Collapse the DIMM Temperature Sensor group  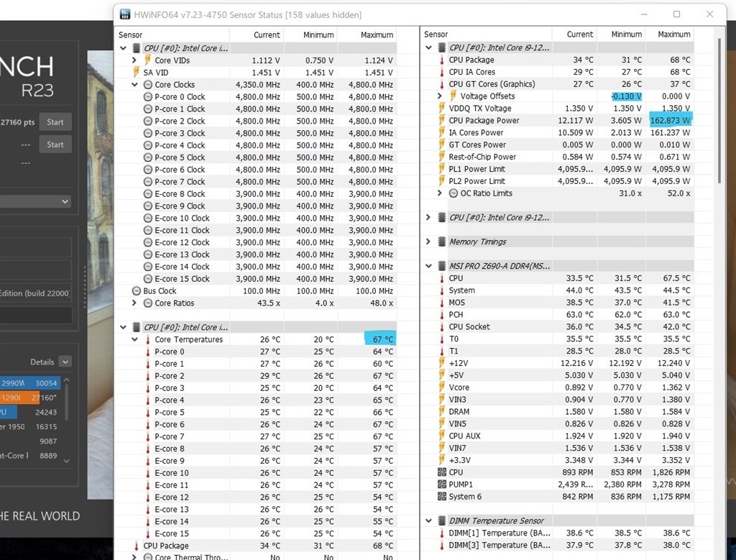click(428, 520)
